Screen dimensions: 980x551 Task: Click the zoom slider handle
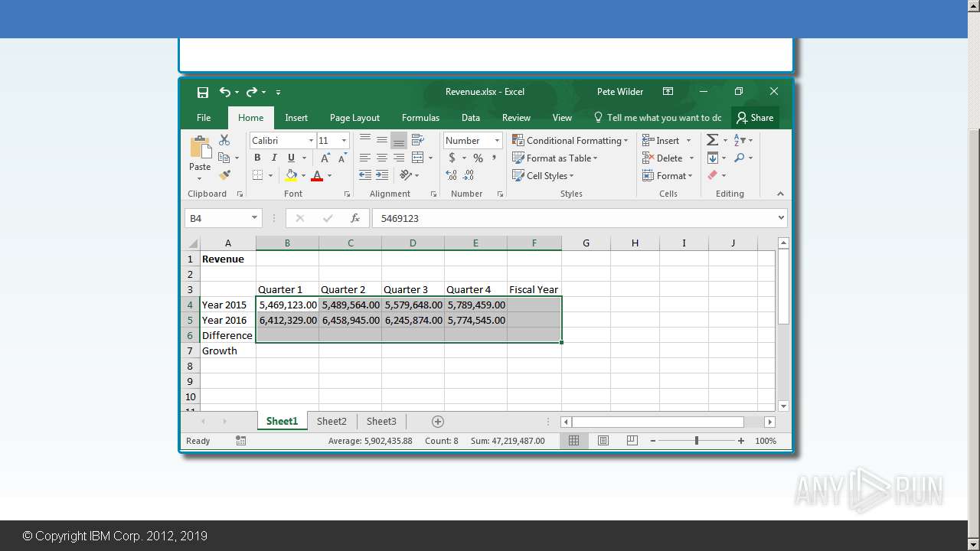coord(697,441)
